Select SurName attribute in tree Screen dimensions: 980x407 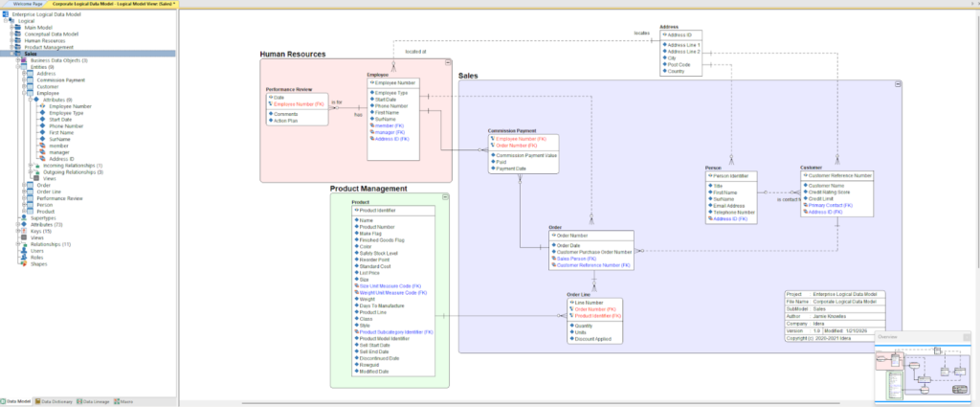(60, 139)
